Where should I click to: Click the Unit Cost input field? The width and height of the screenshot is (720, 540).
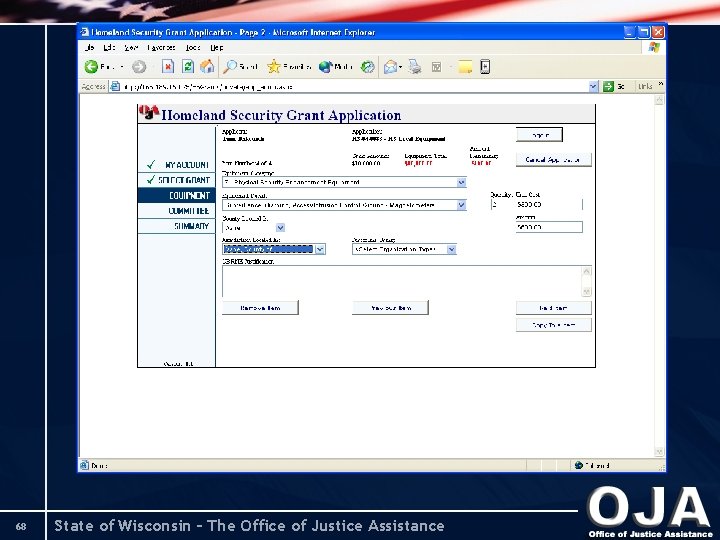click(x=549, y=204)
